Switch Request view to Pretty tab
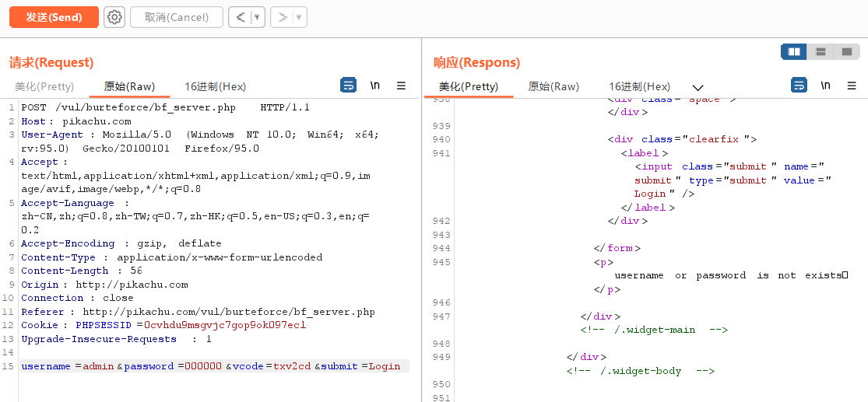The width and height of the screenshot is (868, 402). click(44, 86)
